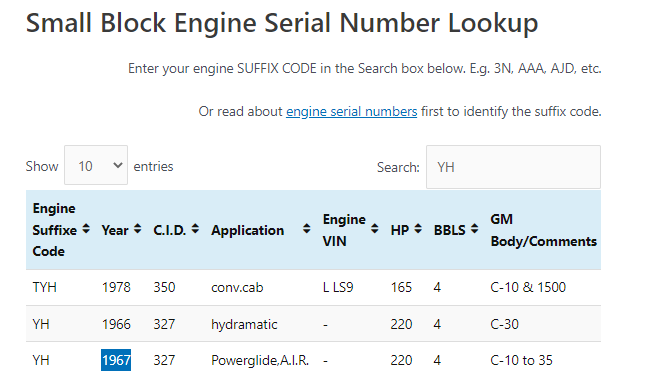Select conv.cab application cell
This screenshot has height=380, width=647.
coord(237,287)
